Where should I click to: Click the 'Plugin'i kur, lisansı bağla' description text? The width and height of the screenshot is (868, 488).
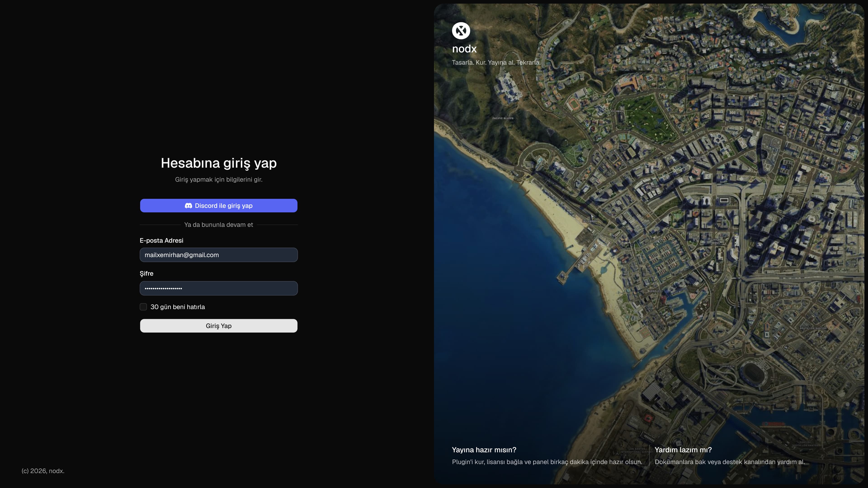[547, 462]
